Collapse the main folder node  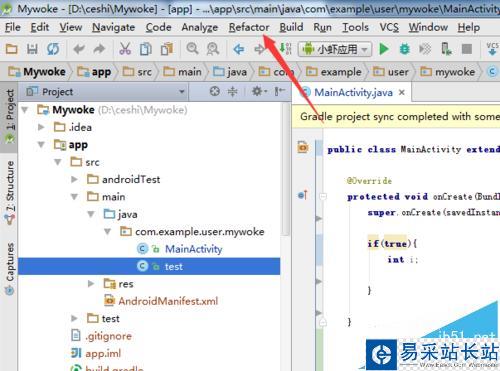tap(74, 197)
